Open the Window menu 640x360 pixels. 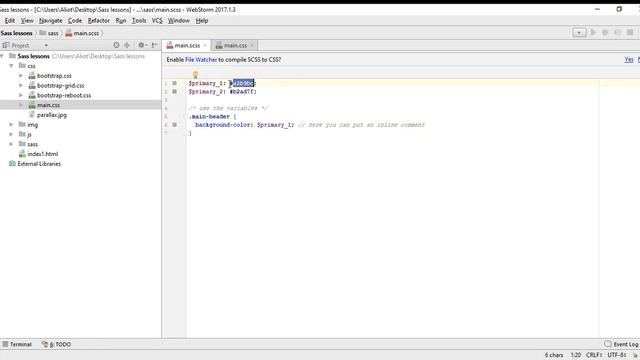(x=179, y=20)
